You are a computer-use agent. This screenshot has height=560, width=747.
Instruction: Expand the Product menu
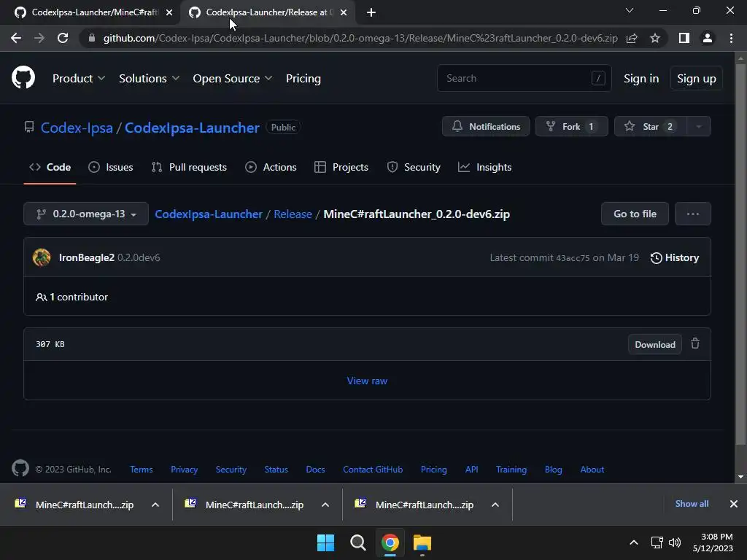click(79, 79)
